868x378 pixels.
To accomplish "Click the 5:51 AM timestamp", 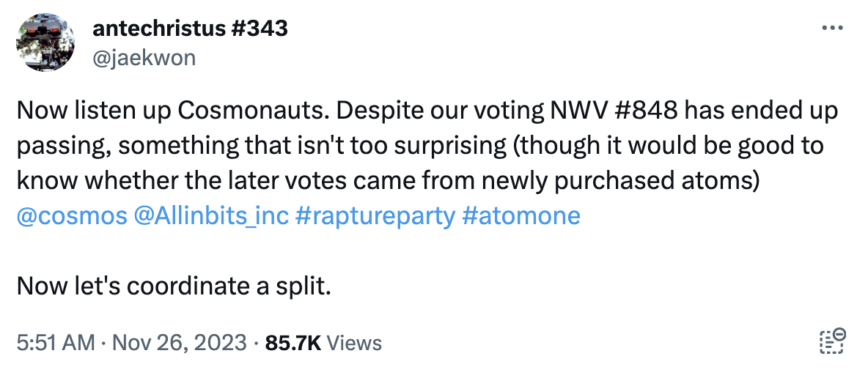I will (54, 342).
